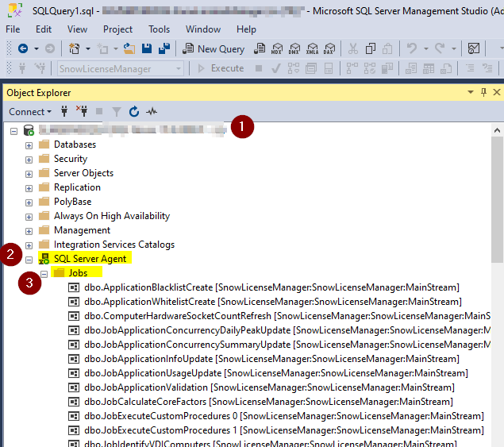Click Object Explorer disconnect icon
Image resolution: width=504 pixels, height=447 pixels.
pos(82,111)
